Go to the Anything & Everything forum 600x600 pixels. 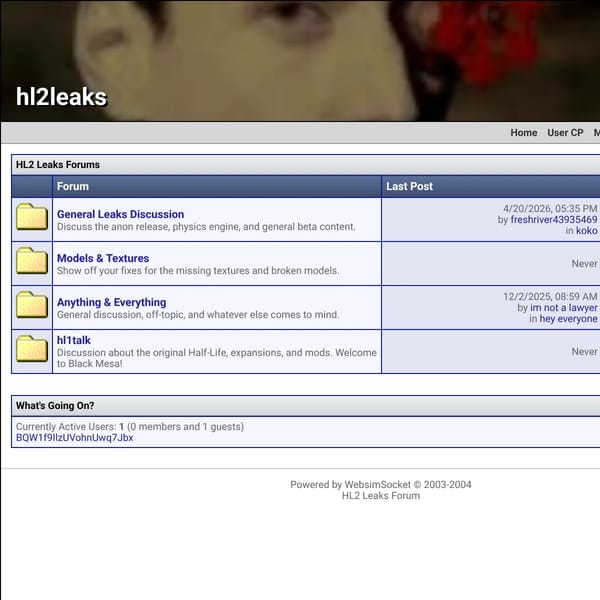pyautogui.click(x=111, y=302)
